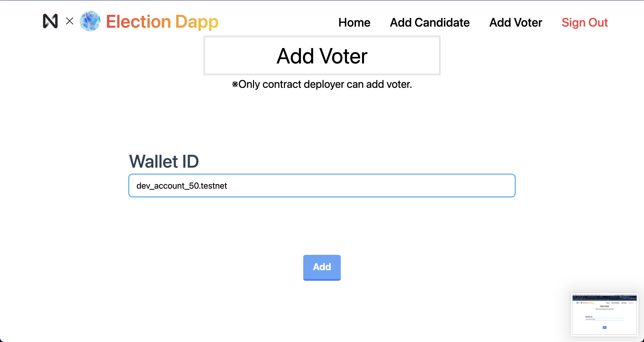Click the ※ reference mark before the note
The width and height of the screenshot is (644, 342).
235,84
